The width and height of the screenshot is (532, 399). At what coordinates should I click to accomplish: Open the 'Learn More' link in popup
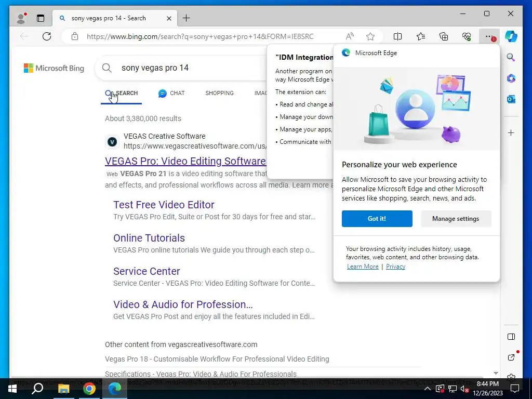[363, 267]
